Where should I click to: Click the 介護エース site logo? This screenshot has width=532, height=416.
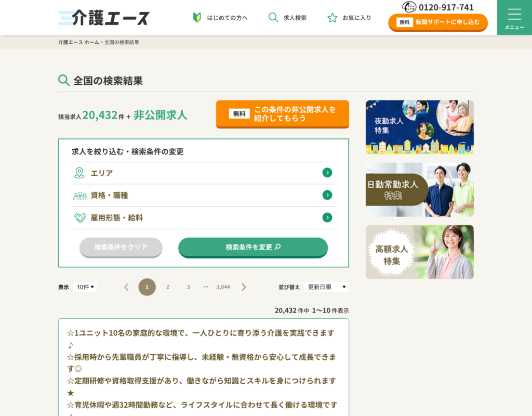[104, 18]
